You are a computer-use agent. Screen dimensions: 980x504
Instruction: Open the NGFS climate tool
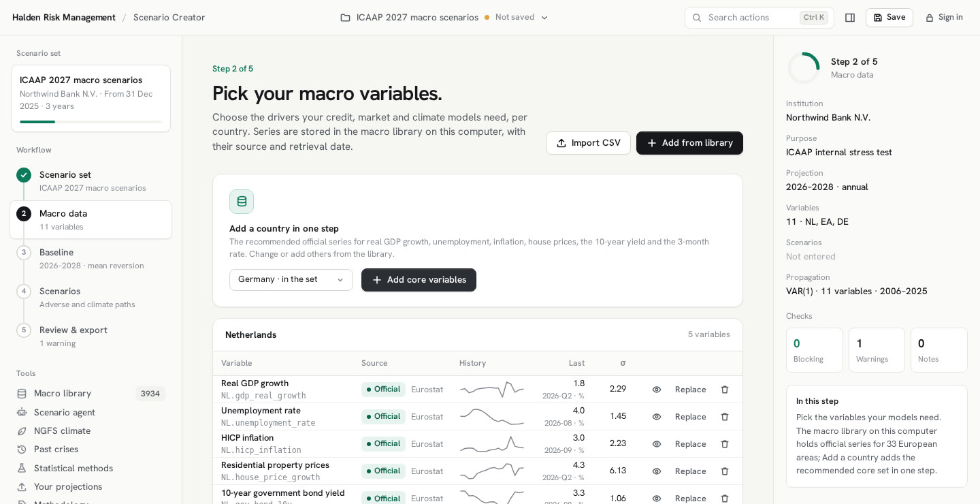pos(91,430)
